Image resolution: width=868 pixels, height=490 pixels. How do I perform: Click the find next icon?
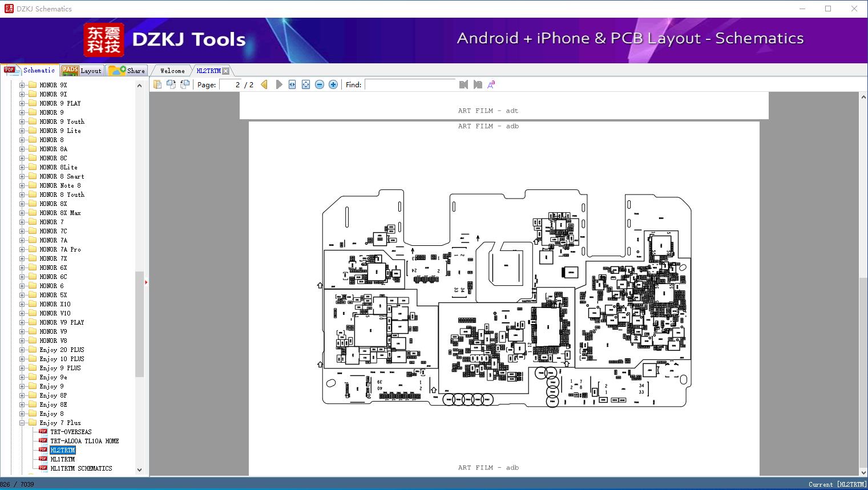click(x=477, y=84)
